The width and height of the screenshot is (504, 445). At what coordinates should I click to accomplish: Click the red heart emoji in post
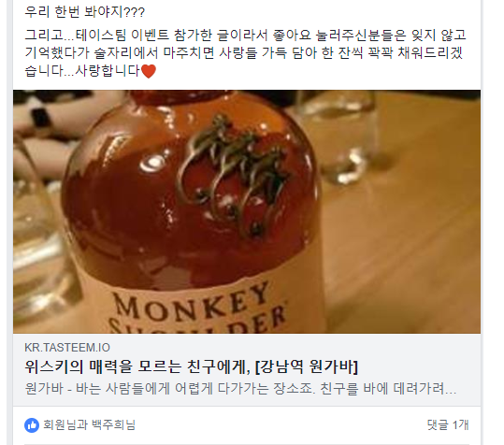click(149, 71)
